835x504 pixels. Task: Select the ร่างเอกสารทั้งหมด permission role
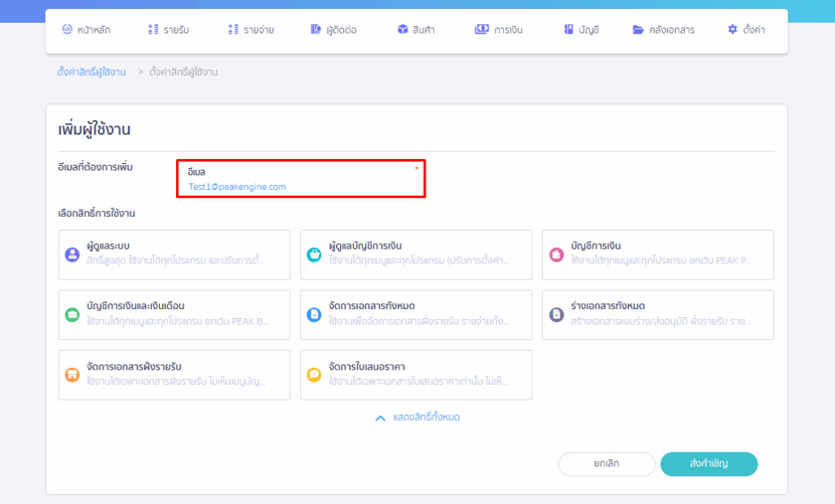(x=657, y=315)
